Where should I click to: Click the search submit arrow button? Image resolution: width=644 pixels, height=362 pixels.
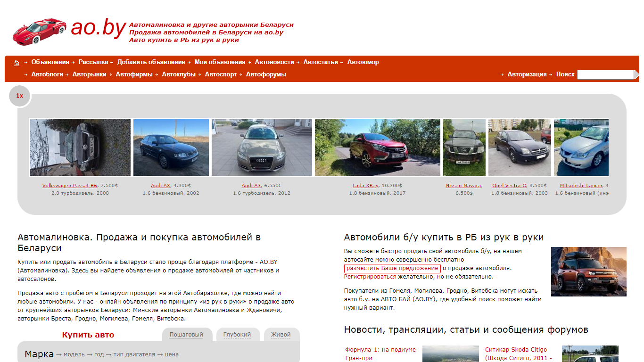click(636, 74)
